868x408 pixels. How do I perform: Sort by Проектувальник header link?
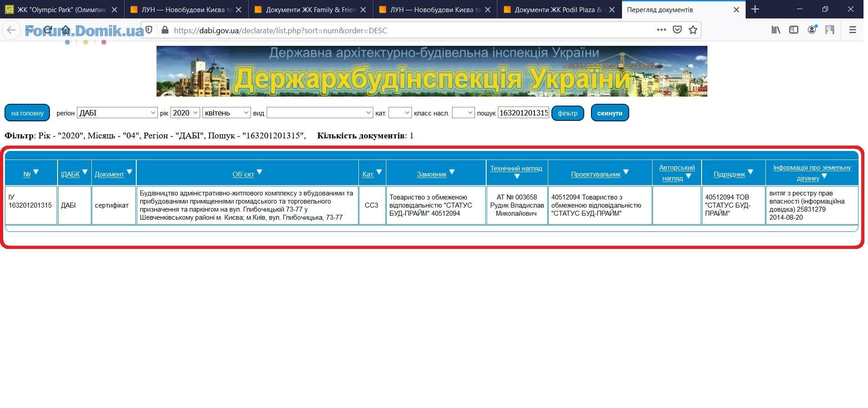pyautogui.click(x=596, y=174)
